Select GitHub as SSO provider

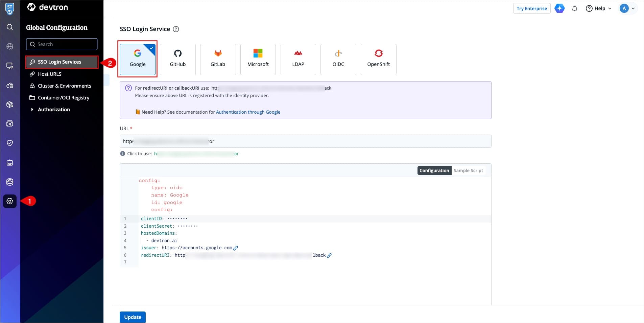tap(177, 59)
